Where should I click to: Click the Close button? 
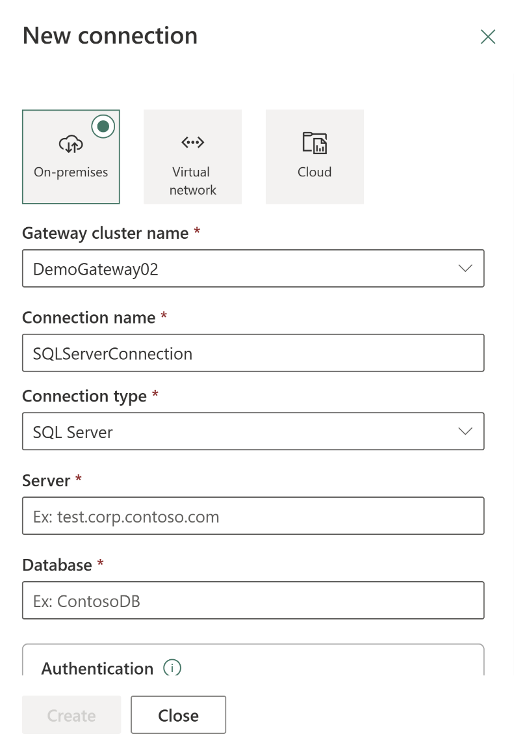pos(178,715)
